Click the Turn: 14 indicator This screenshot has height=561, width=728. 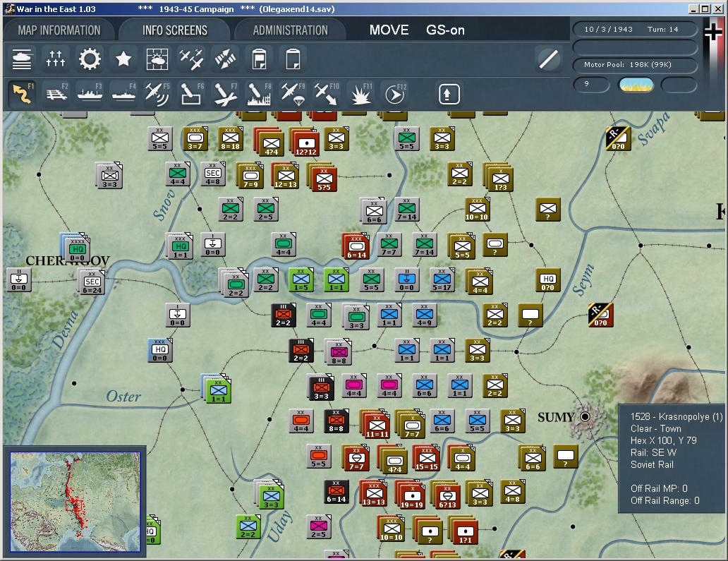pos(663,29)
